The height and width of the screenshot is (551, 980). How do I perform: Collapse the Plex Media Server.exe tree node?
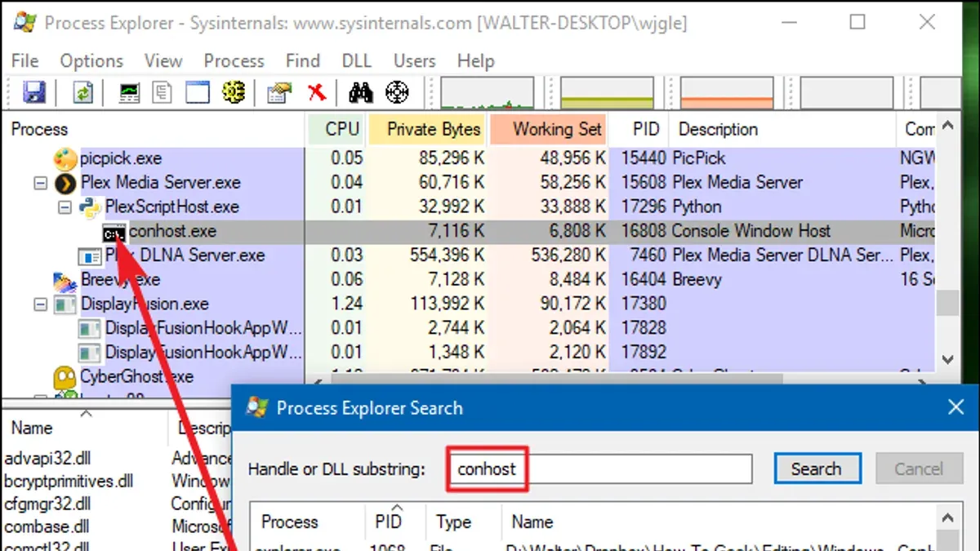click(x=41, y=183)
